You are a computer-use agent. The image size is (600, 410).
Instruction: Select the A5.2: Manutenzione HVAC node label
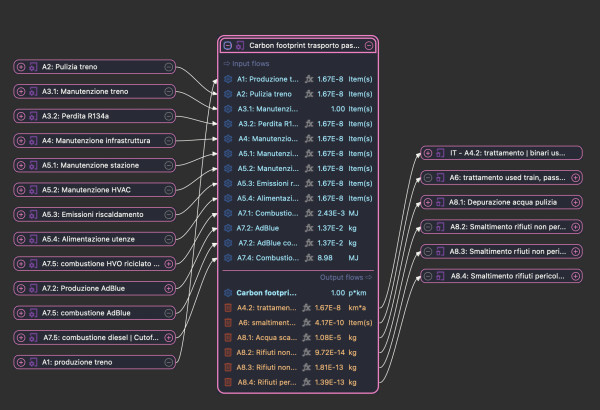click(95, 189)
